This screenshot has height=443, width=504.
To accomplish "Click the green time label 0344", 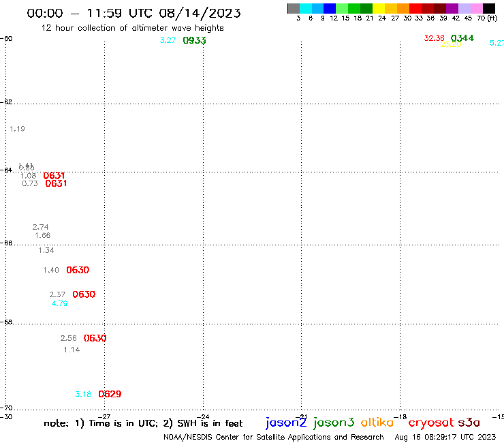I will click(x=462, y=38).
